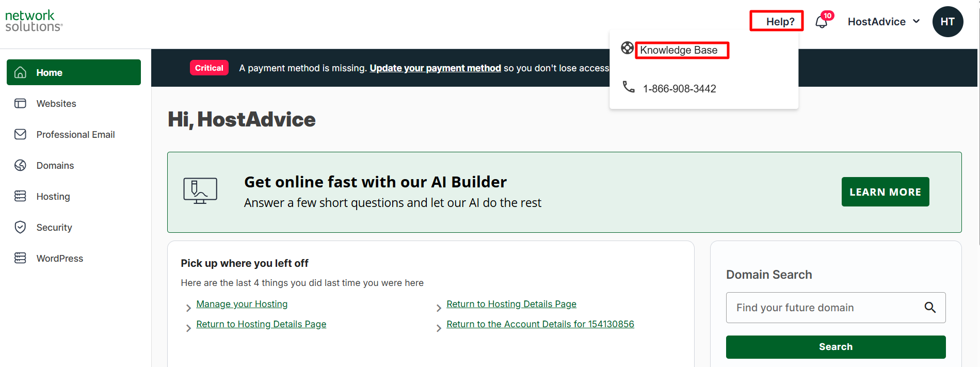Open the notifications bell icon
This screenshot has width=980, height=367.
822,22
